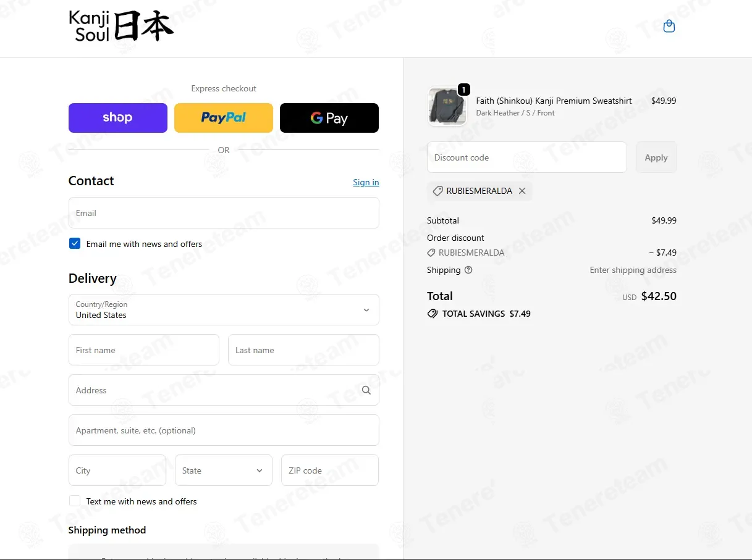Pay with PayPal express button

pyautogui.click(x=224, y=118)
